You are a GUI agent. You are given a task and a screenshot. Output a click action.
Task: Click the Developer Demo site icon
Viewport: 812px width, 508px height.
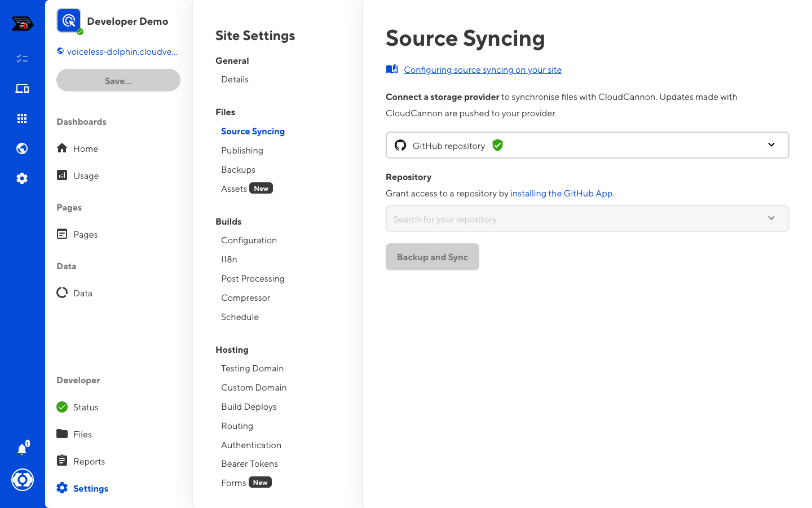point(69,21)
